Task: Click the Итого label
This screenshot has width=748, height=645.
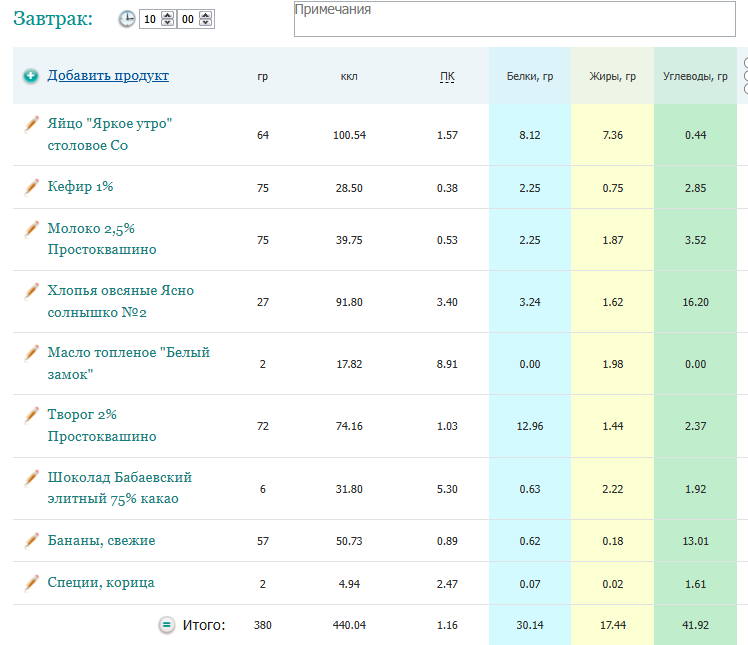Action: pos(204,625)
